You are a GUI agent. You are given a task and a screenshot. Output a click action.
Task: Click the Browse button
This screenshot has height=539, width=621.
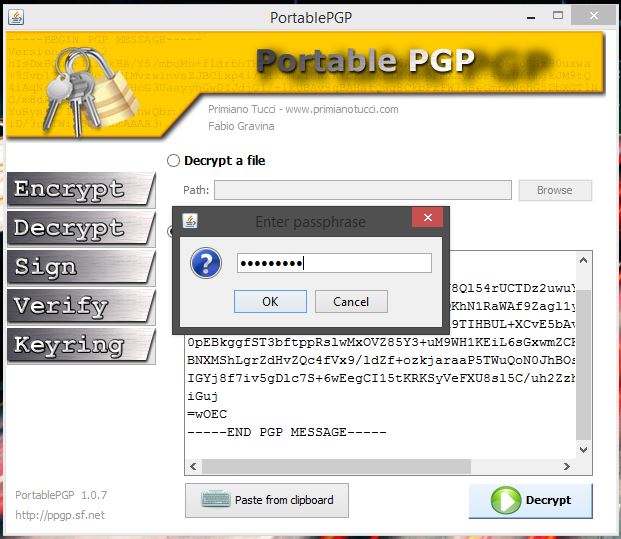click(x=555, y=190)
